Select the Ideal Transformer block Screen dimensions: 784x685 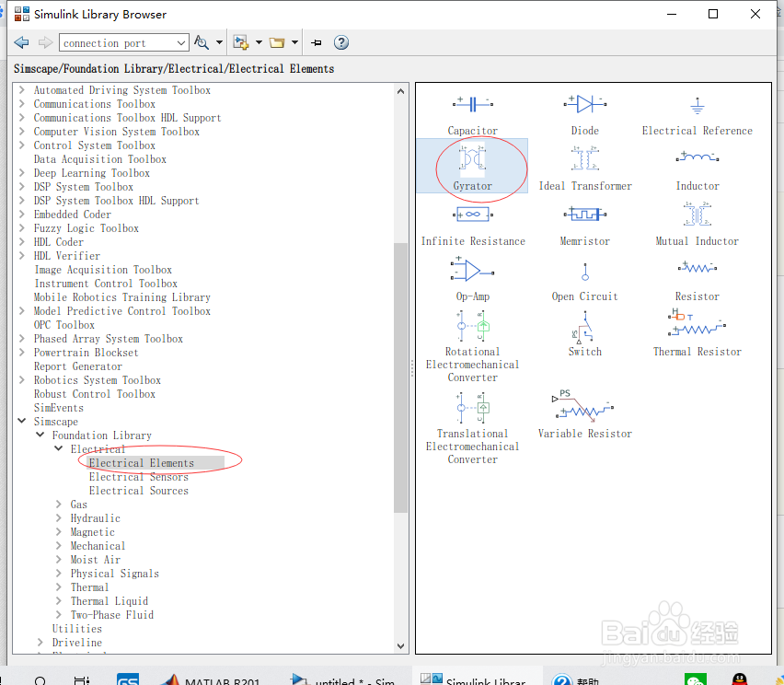tap(585, 168)
